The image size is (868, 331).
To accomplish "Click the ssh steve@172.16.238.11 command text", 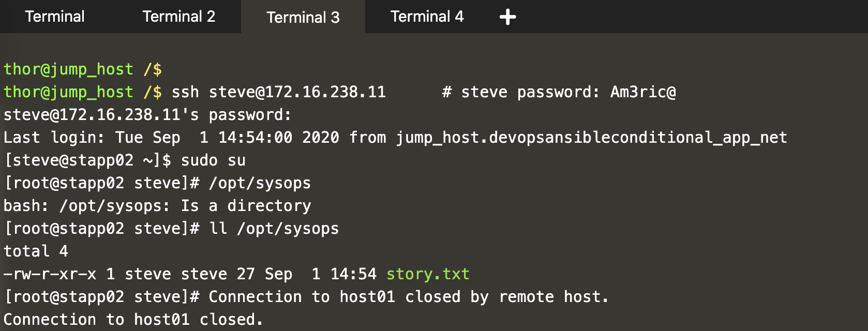I will [279, 92].
